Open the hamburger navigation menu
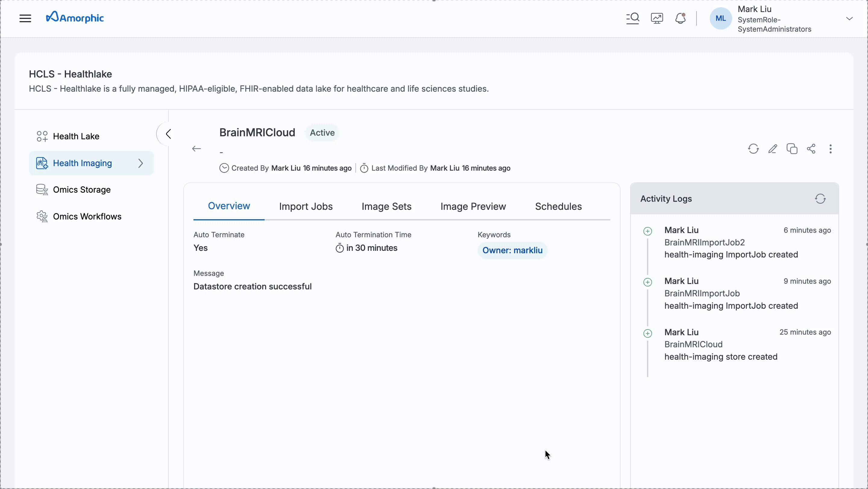 pyautogui.click(x=25, y=18)
